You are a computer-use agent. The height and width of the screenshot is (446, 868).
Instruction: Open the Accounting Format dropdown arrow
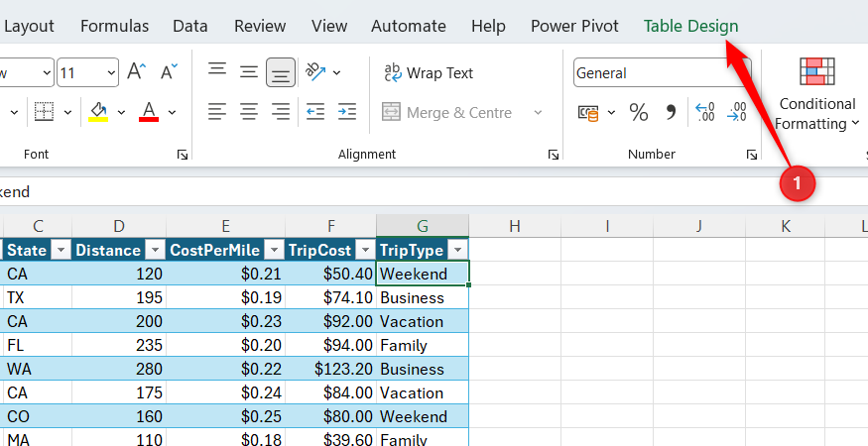click(x=612, y=113)
